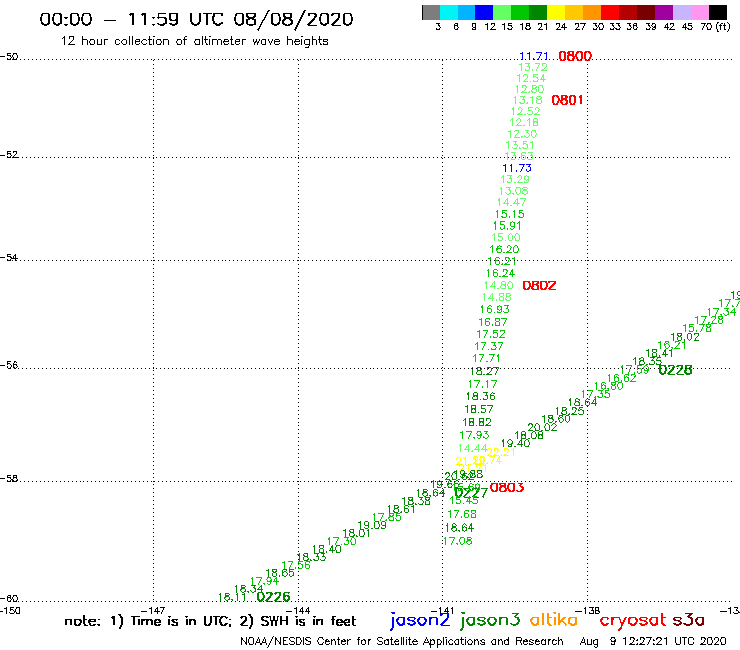Select the wave height value 13.29
The height and width of the screenshot is (650, 740).
[x=515, y=179]
